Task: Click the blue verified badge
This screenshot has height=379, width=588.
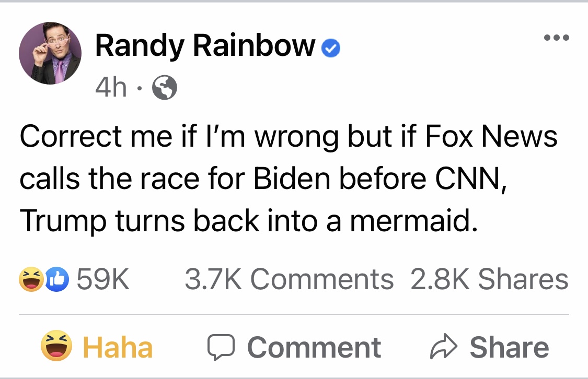Action: point(330,49)
